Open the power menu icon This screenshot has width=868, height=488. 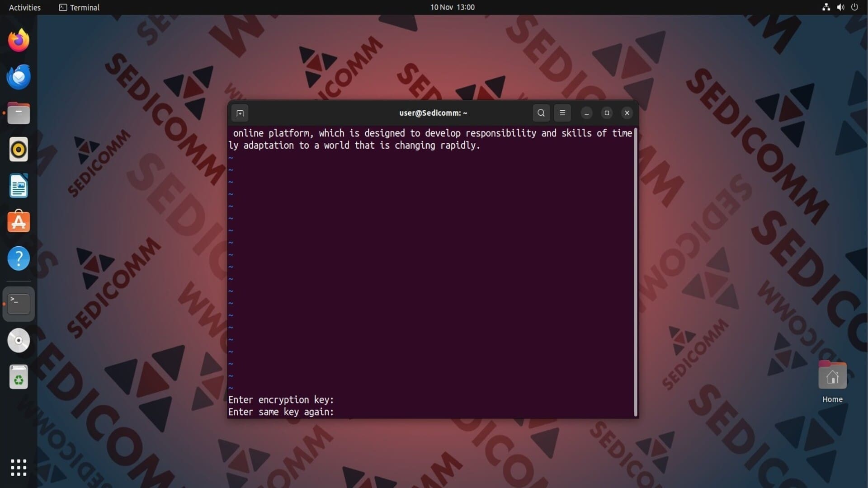tap(854, 7)
